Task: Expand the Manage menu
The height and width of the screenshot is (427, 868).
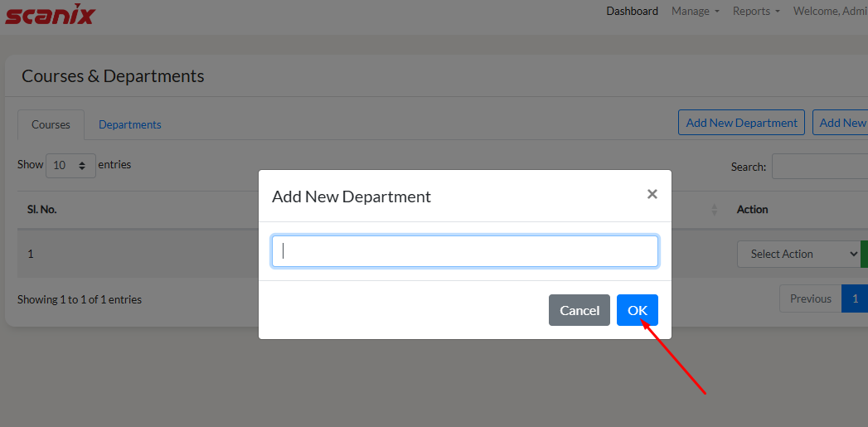Action: tap(695, 12)
